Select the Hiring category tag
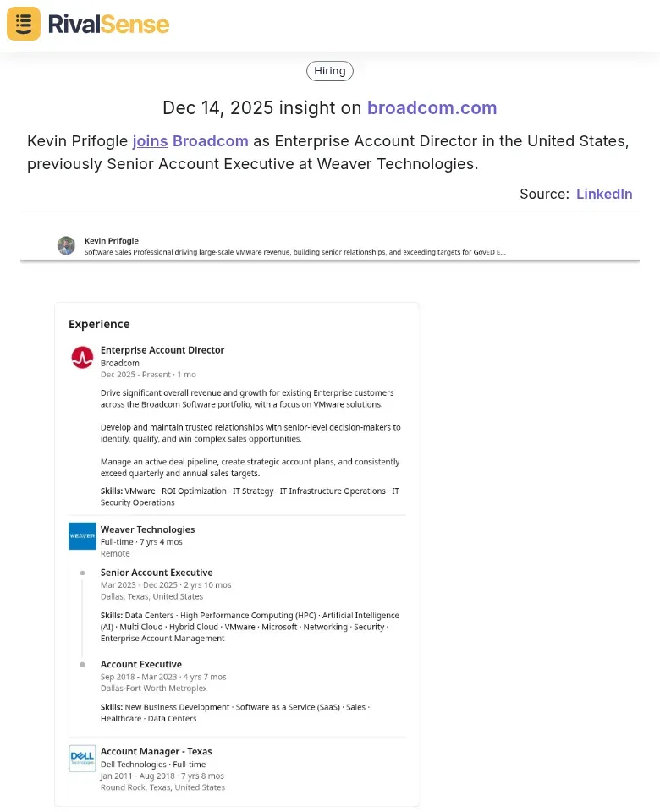Screen dimensions: 660x812 point(330,71)
